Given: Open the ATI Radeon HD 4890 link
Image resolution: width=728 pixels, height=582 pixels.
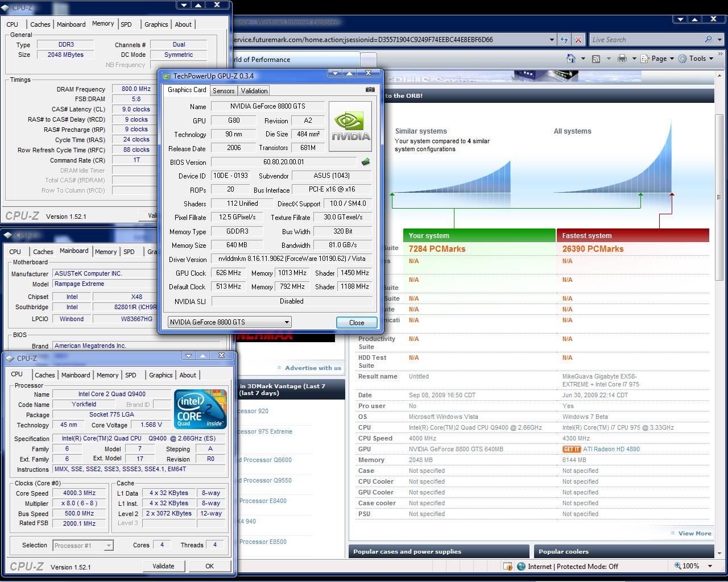Looking at the screenshot, I should pyautogui.click(x=611, y=449).
